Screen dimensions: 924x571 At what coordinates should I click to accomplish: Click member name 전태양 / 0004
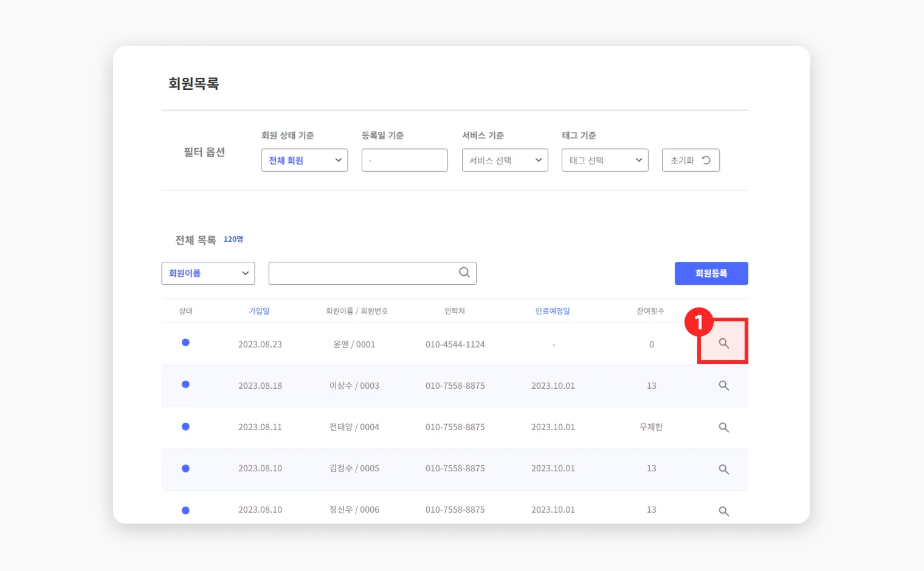[354, 427]
